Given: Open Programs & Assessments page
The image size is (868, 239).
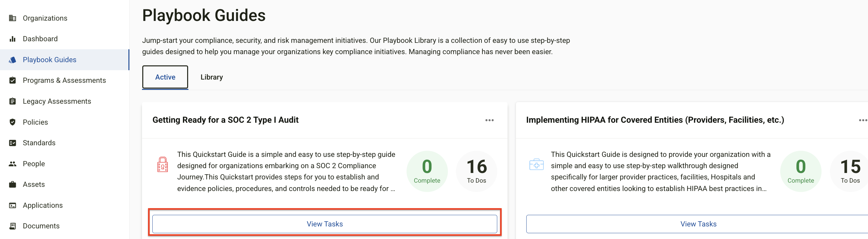Looking at the screenshot, I should pos(65,80).
